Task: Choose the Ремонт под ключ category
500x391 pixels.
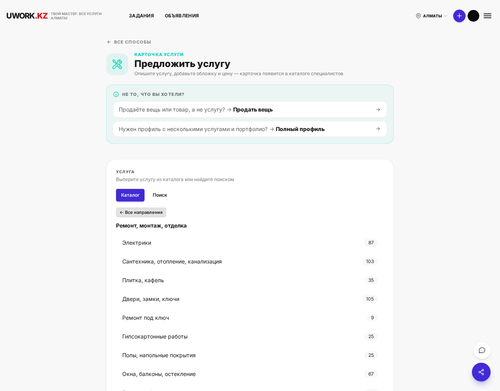Action: pos(250,318)
